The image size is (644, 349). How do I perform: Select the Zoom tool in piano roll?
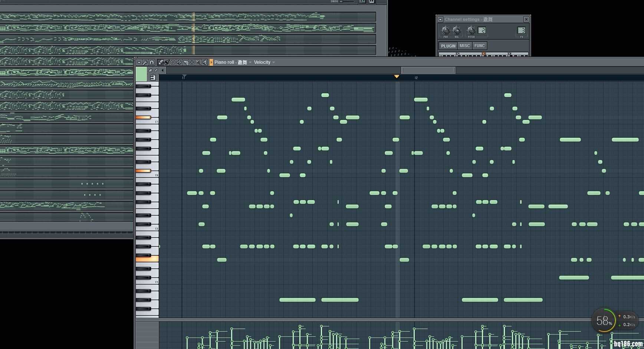[198, 62]
